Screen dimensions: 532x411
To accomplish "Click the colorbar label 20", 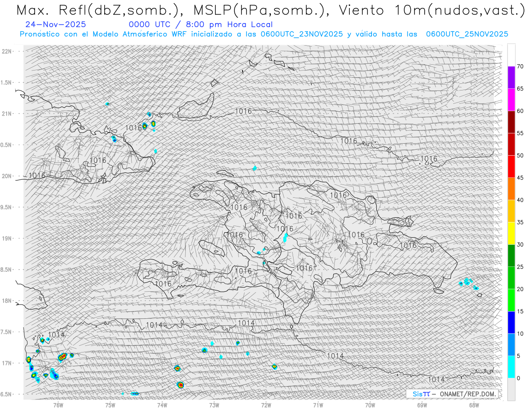I will click(520, 289).
